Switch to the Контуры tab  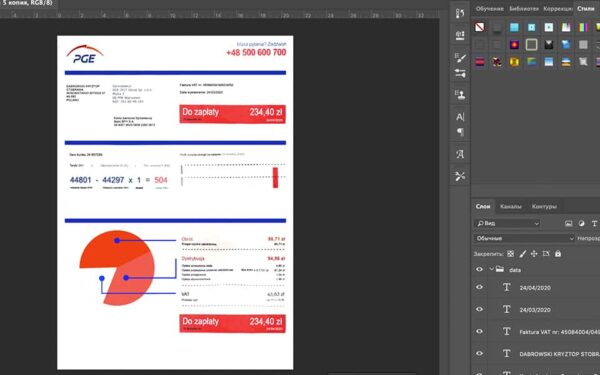(544, 206)
